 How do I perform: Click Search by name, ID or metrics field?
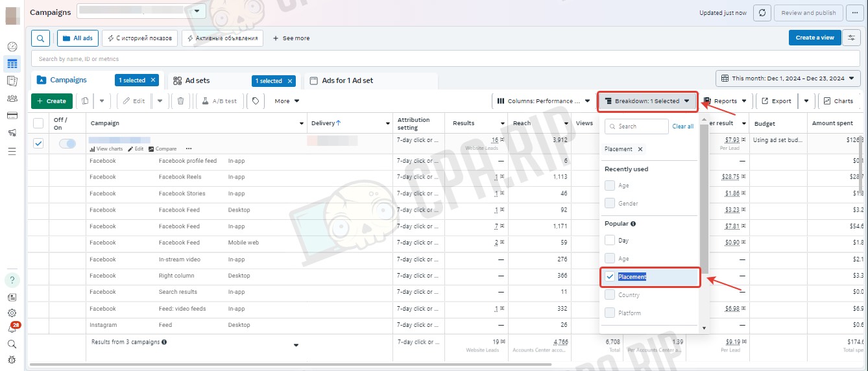(446, 59)
